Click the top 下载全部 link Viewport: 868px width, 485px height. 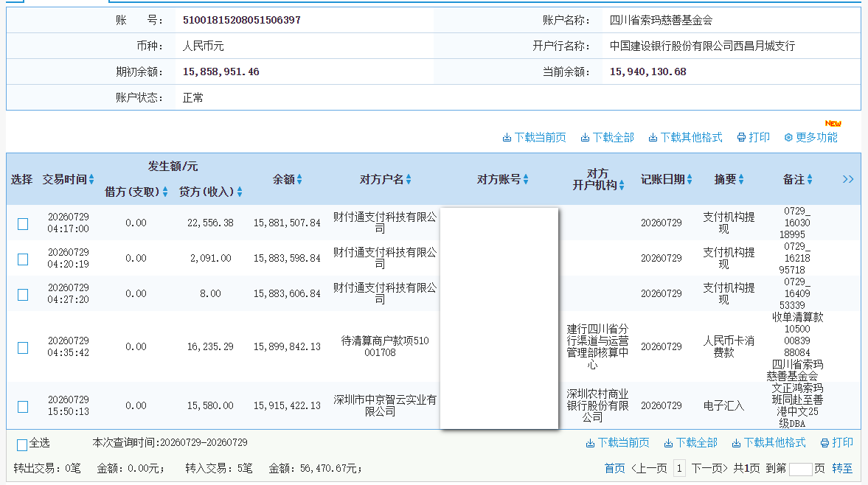pyautogui.click(x=607, y=137)
